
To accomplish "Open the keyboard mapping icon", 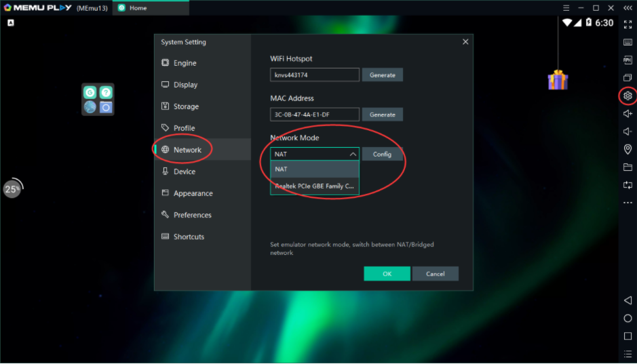I will coord(628,42).
